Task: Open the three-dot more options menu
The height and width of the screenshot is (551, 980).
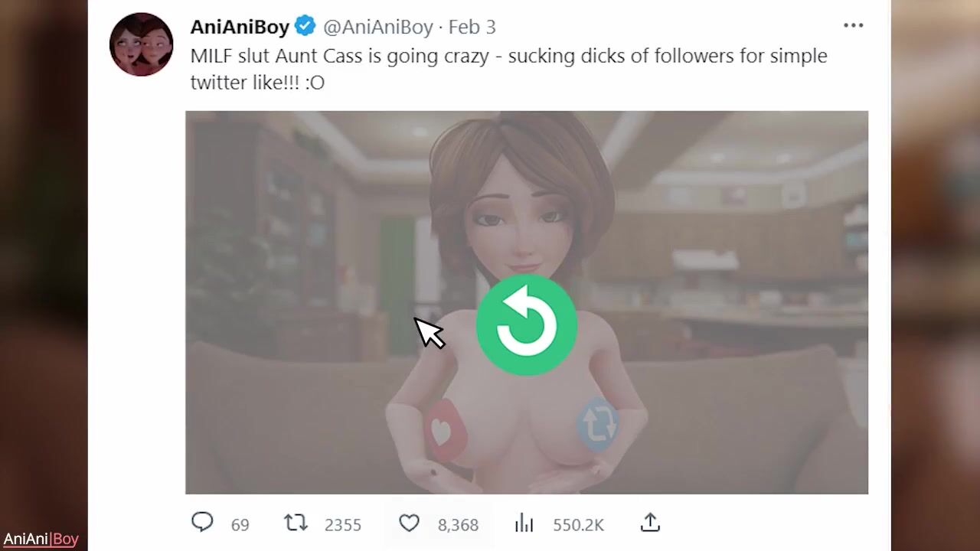Action: [853, 26]
